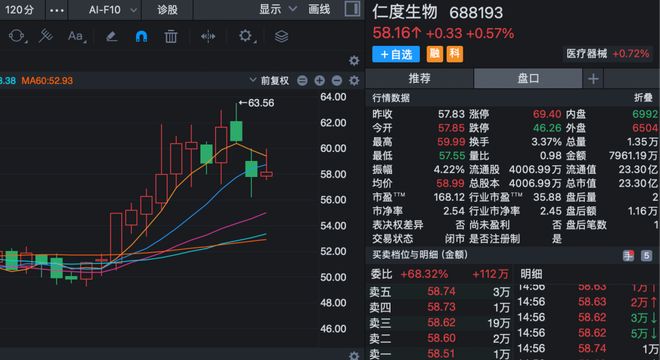Select the ellipse shape drawing tool
The height and width of the screenshot is (360, 660).
17,36
